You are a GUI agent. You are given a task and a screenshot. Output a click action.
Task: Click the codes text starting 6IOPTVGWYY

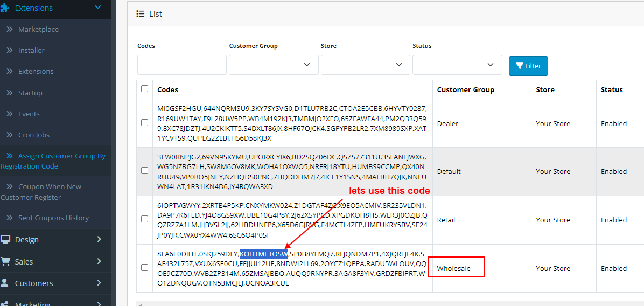coord(292,220)
